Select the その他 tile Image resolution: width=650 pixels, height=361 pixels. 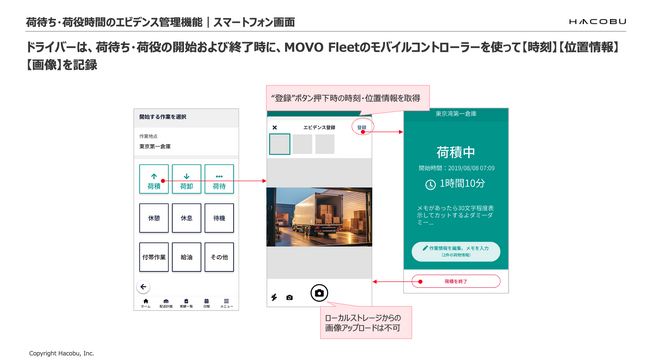coord(219,257)
